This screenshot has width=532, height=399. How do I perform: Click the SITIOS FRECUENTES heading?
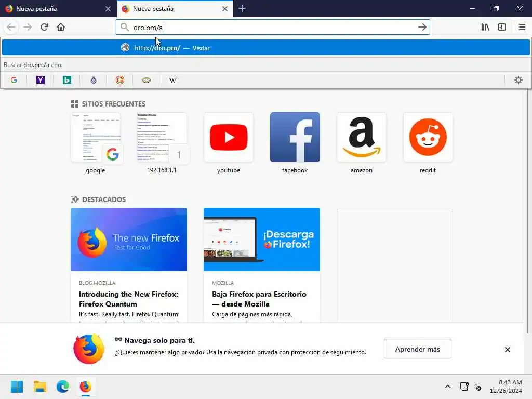[x=114, y=104]
